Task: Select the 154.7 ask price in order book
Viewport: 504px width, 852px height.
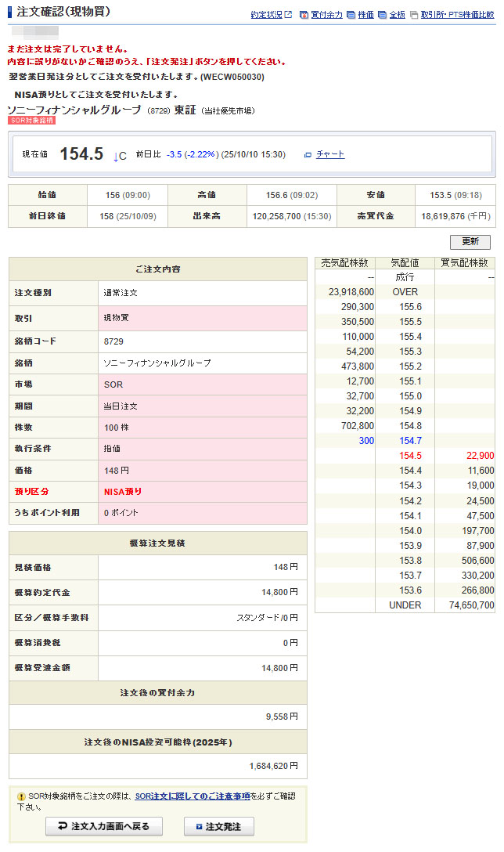Action: point(405,441)
